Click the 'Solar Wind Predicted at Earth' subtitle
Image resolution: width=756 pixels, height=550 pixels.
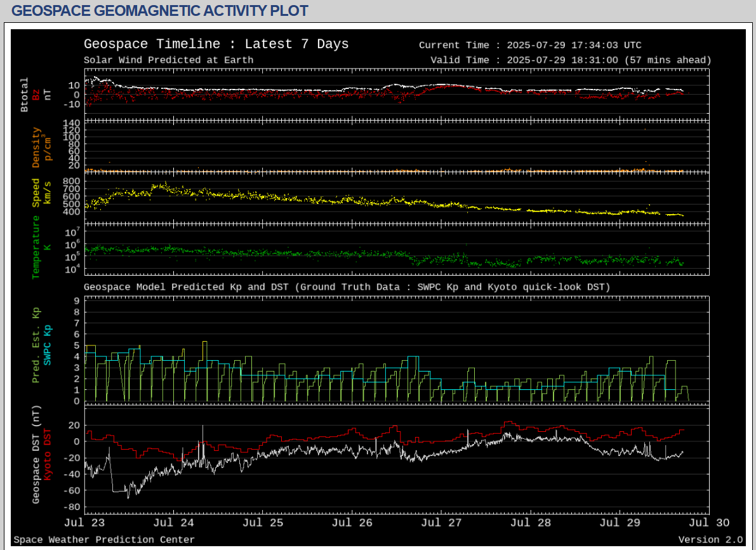pyautogui.click(x=168, y=60)
